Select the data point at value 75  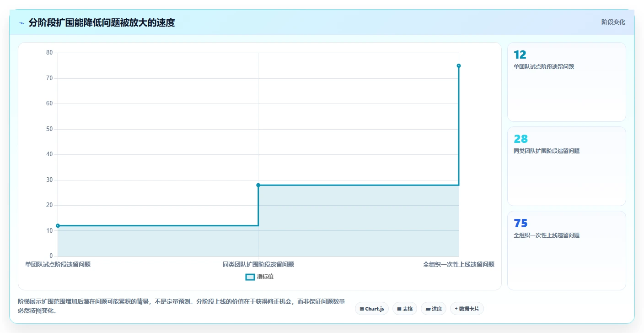[458, 66]
